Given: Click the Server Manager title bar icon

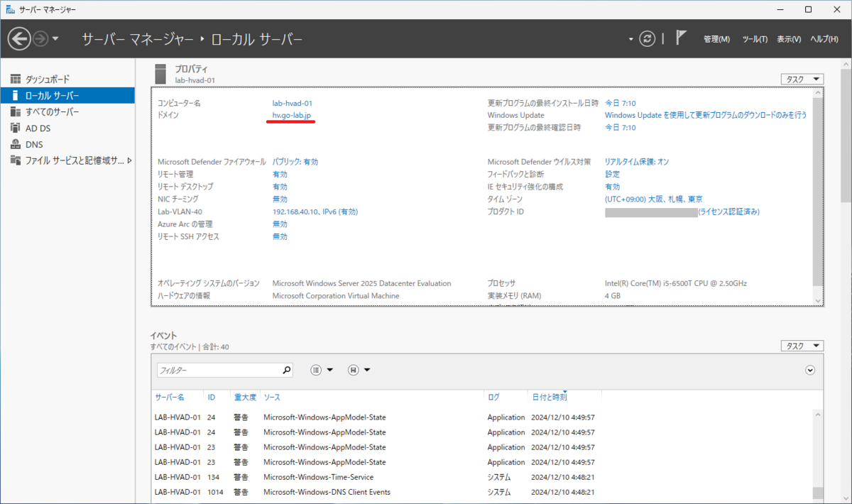Looking at the screenshot, I should point(9,9).
